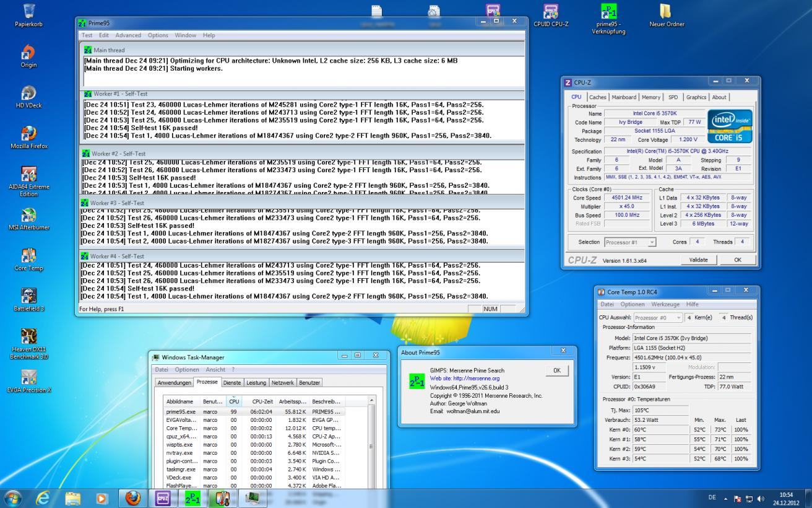Screen dimensions: 812x508
Task: Open the About tab in CPU-Z
Action: 719,97
